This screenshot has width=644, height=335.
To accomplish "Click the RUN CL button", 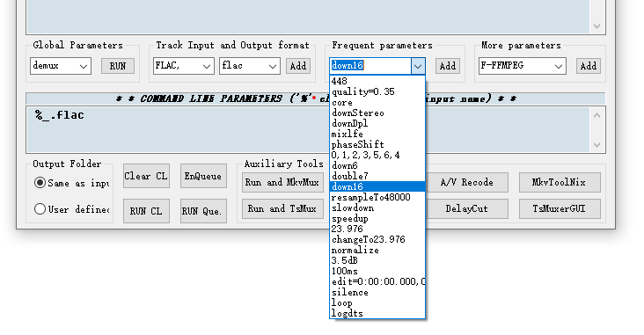I will point(146,211).
